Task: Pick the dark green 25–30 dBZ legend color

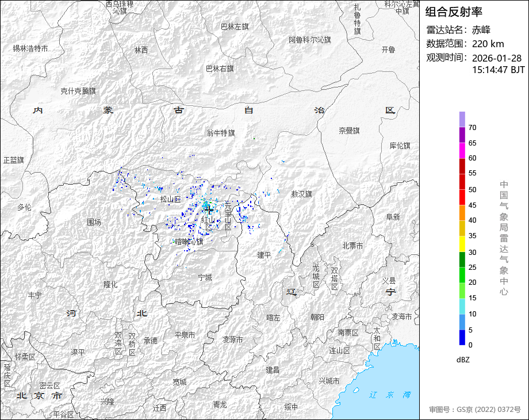Action: tap(462, 259)
